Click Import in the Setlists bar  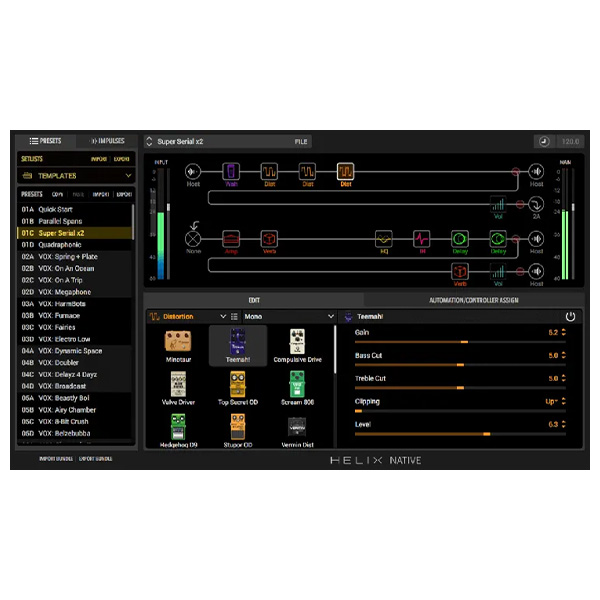coord(99,159)
